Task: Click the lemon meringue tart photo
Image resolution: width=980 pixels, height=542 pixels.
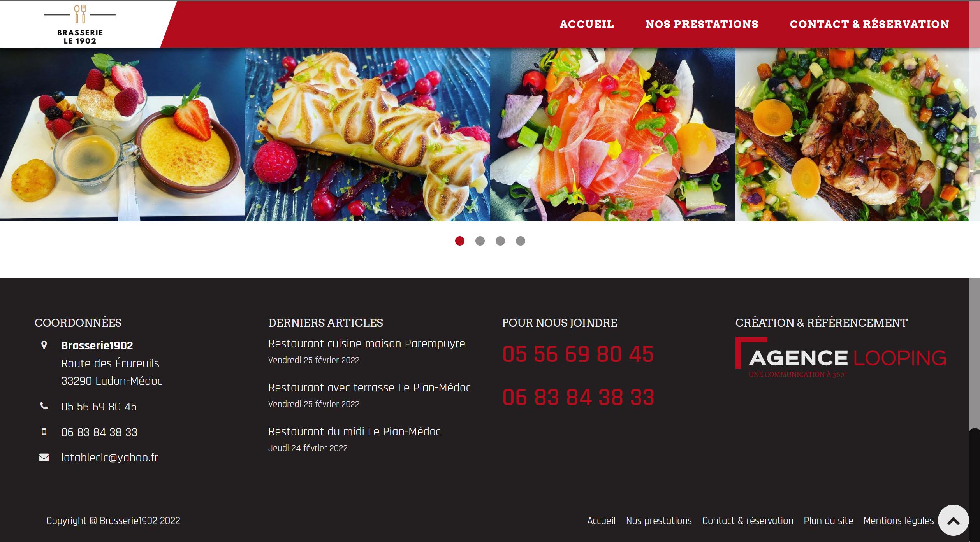Action: pos(367,135)
